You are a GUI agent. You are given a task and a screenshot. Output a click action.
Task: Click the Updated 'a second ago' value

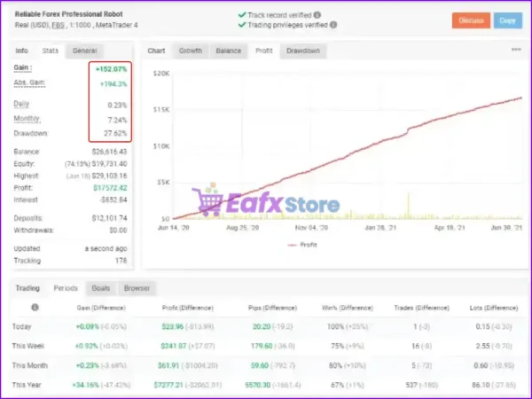[106, 248]
